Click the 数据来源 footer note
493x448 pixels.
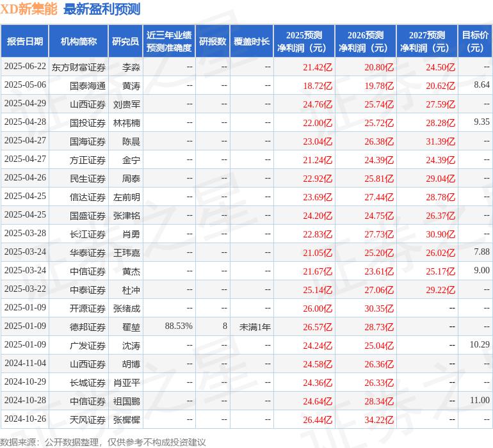tap(103, 442)
